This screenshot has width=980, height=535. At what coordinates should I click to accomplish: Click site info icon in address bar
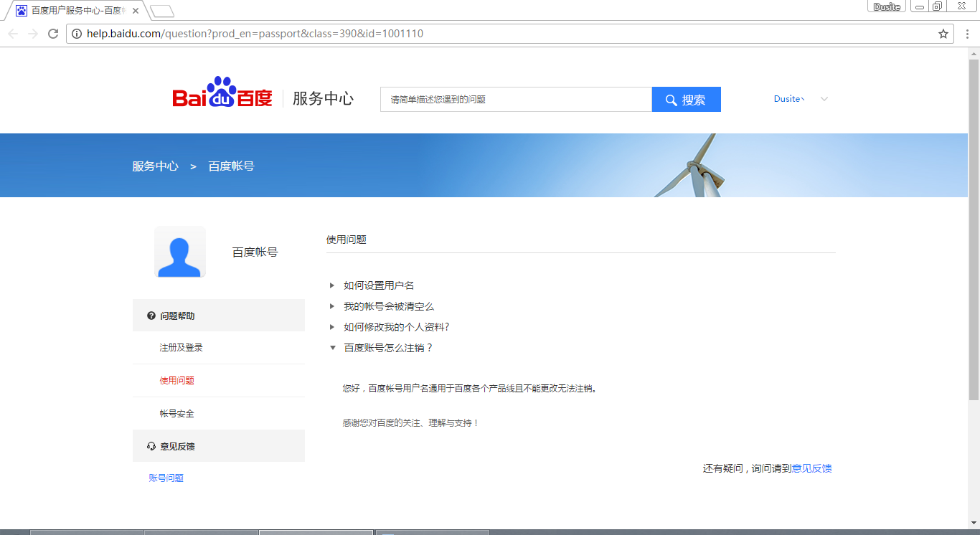[x=77, y=34]
